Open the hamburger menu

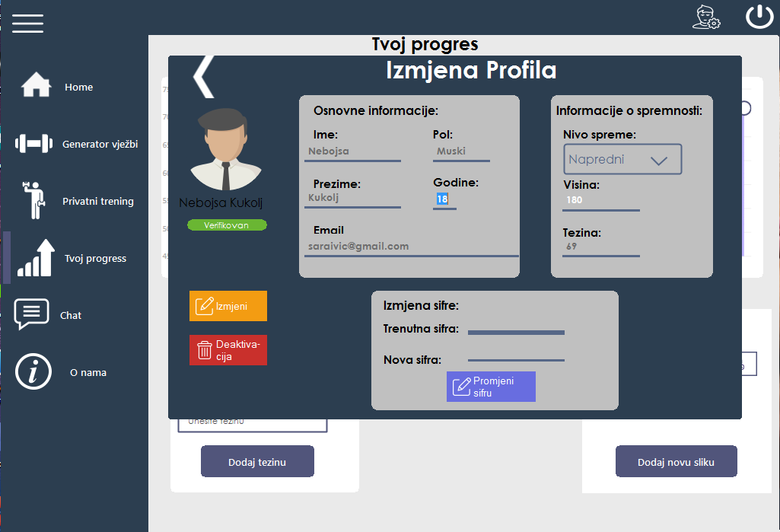(x=28, y=24)
